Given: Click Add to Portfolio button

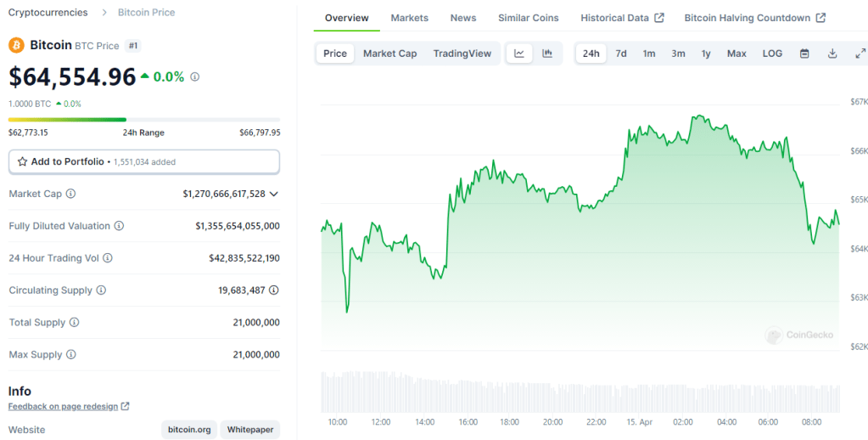Looking at the screenshot, I should tap(144, 161).
